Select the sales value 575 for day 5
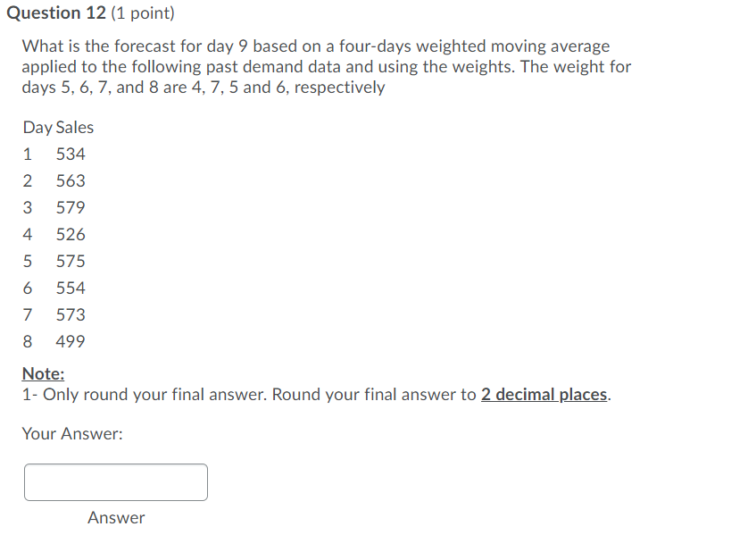This screenshot has width=756, height=535. [71, 261]
